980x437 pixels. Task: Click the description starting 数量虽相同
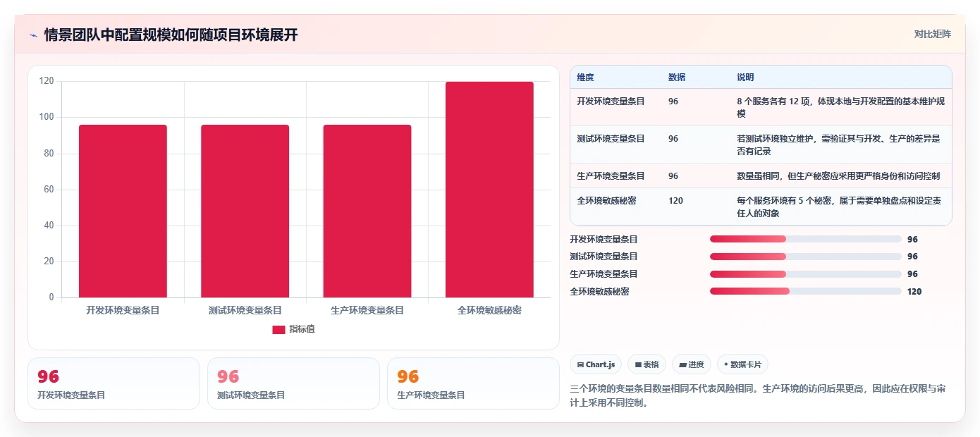tap(838, 176)
